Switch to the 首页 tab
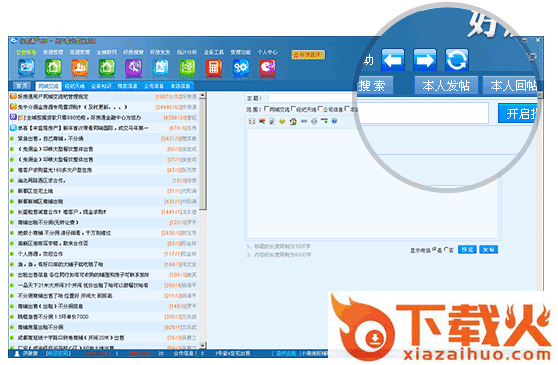The width and height of the screenshot is (558, 365). click(22, 86)
